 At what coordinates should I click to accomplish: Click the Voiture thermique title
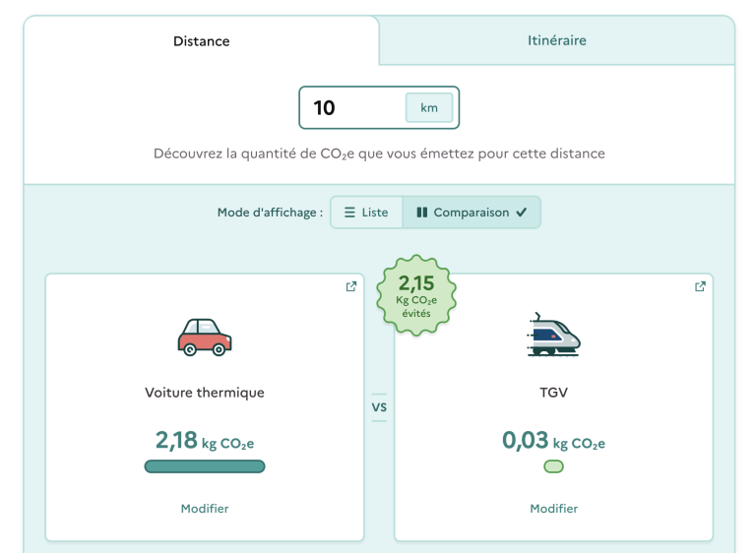click(x=205, y=393)
